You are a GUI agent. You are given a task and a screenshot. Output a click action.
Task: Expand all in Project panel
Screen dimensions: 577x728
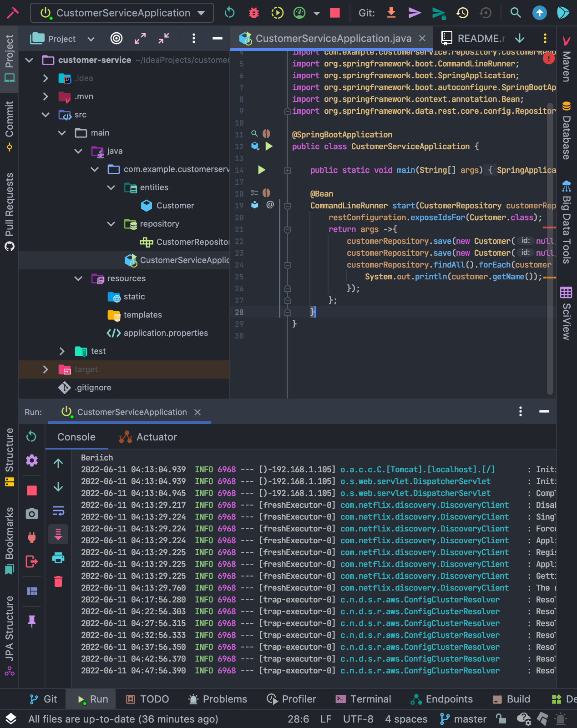140,39
